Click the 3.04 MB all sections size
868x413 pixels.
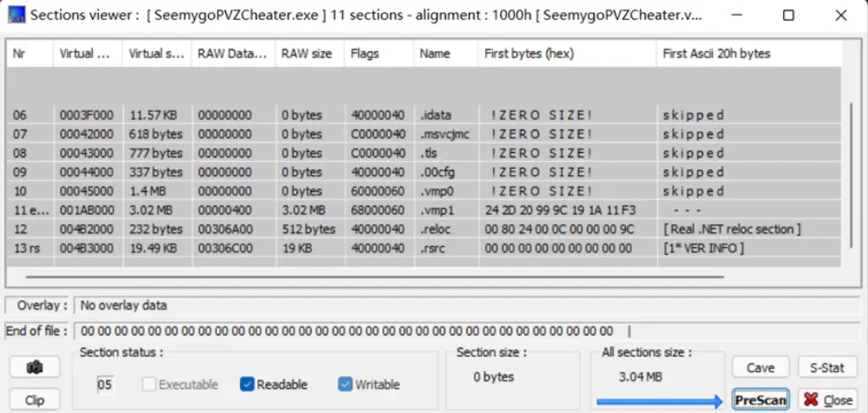(x=640, y=377)
